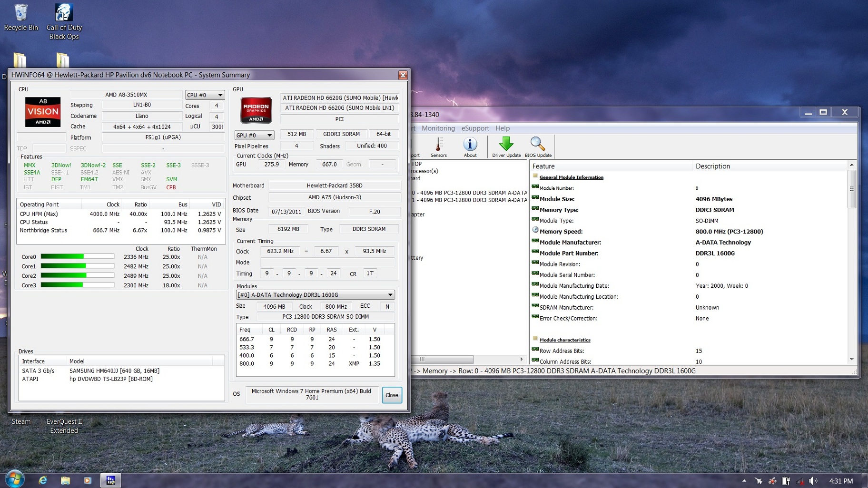Select General Module Information heading

pyautogui.click(x=571, y=177)
